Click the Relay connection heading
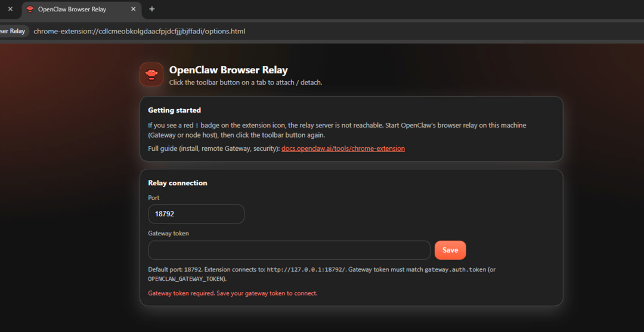The height and width of the screenshot is (332, 644). (178, 183)
